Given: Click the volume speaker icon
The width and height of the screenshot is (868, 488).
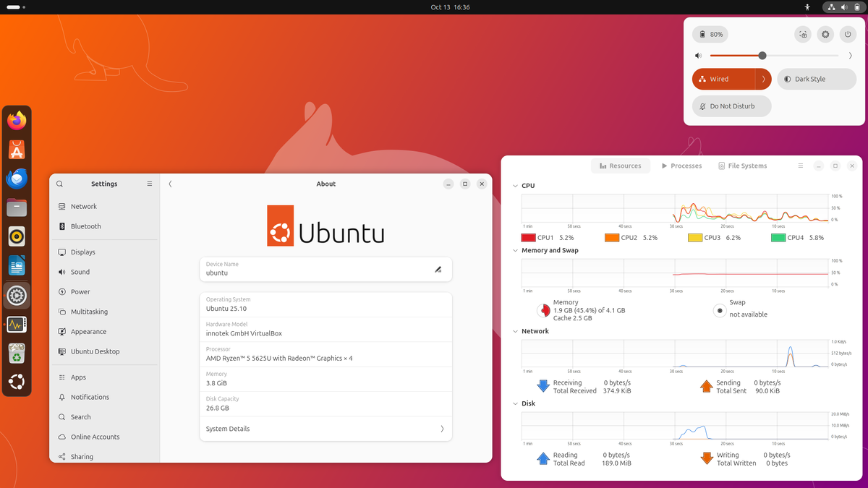Looking at the screenshot, I should tap(698, 56).
